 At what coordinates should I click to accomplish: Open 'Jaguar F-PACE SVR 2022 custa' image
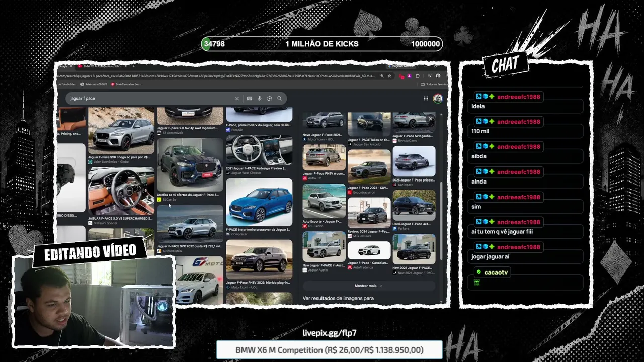(190, 224)
